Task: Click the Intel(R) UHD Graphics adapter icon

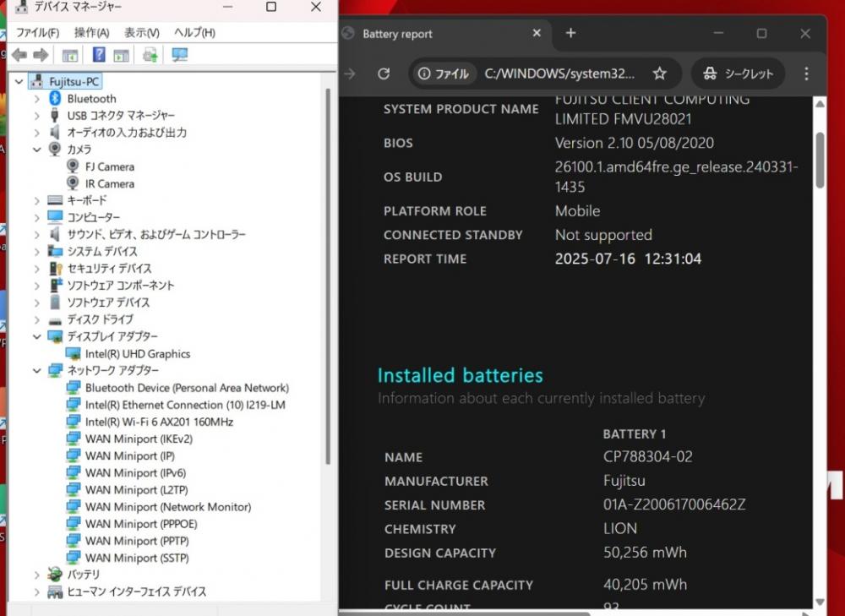Action: point(73,353)
